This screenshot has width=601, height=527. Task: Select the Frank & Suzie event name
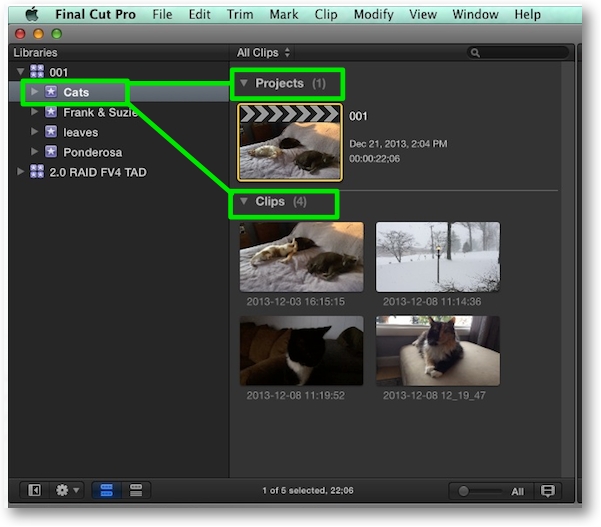tap(100, 112)
